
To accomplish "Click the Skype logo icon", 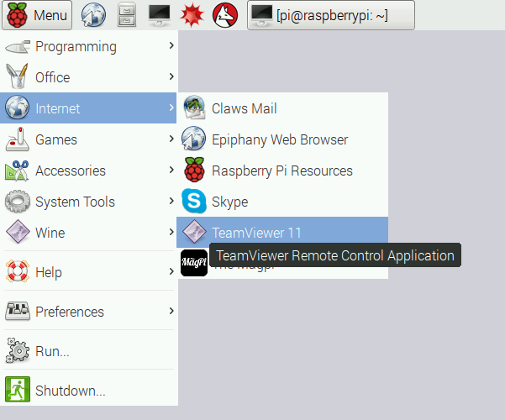I will pyautogui.click(x=194, y=201).
